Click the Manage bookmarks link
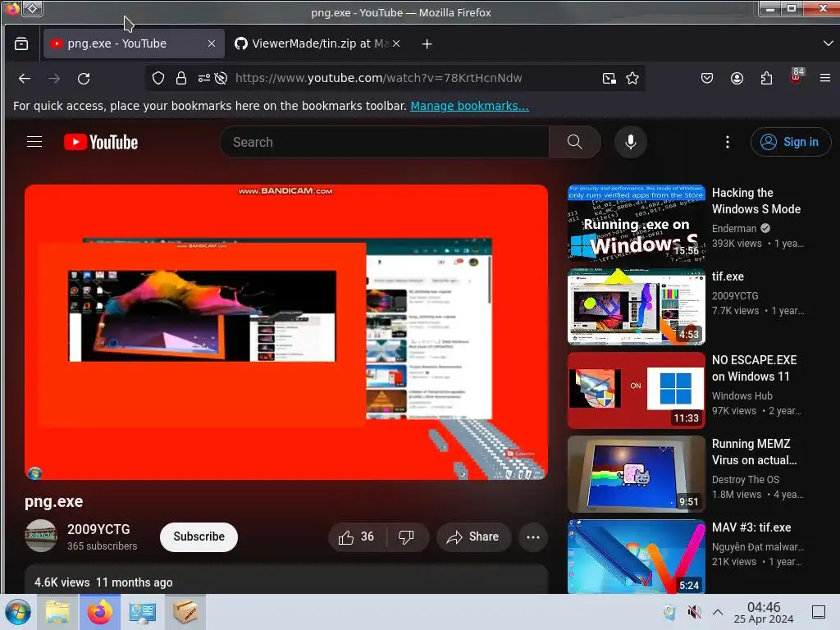Screen dimensions: 840x630 [x=469, y=106]
